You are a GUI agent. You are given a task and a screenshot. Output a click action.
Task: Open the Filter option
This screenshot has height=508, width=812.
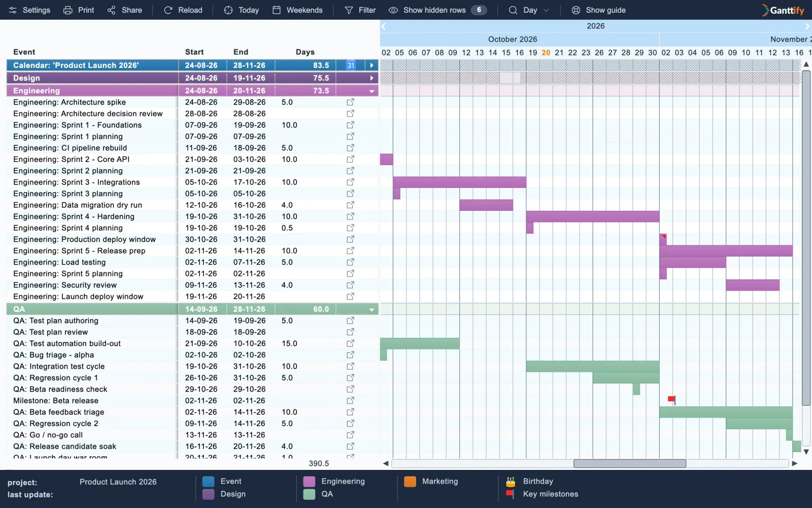360,10
